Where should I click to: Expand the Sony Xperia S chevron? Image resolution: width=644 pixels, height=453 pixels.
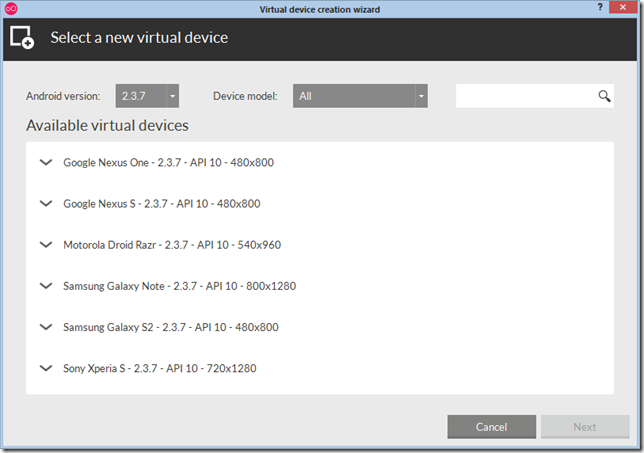tap(46, 368)
